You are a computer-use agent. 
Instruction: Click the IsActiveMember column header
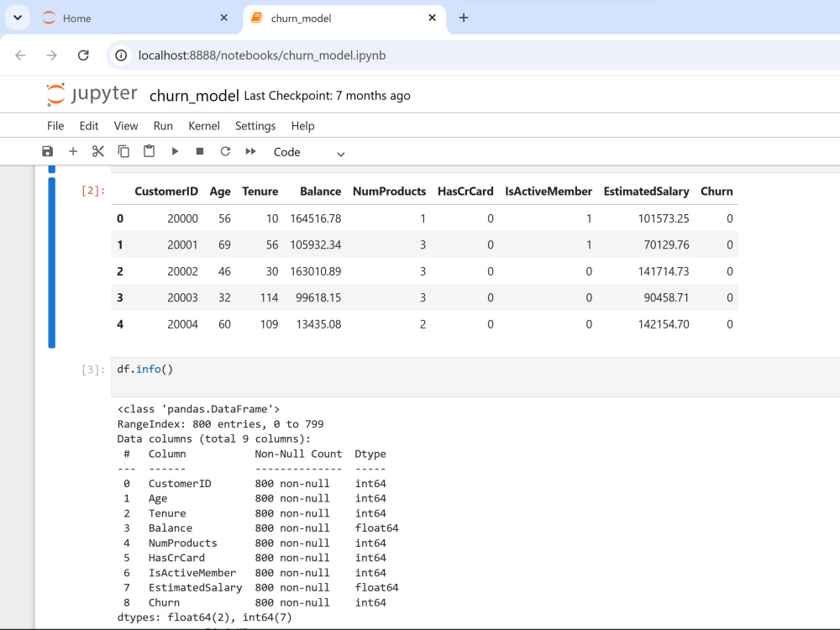pyautogui.click(x=549, y=192)
